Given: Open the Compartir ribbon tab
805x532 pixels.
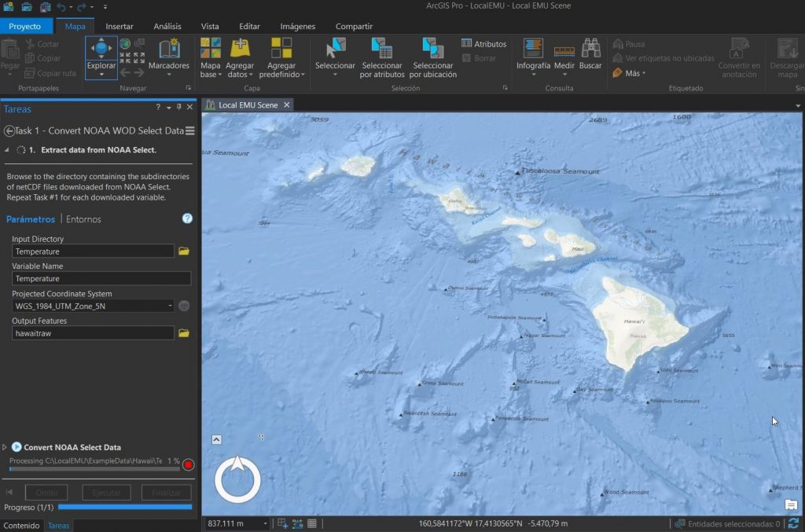Looking at the screenshot, I should [x=353, y=26].
